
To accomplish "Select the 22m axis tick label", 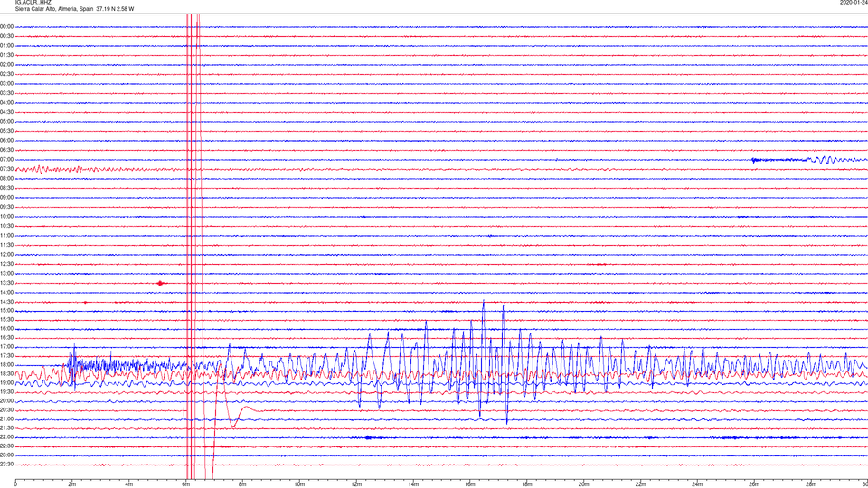I will pos(640,484).
